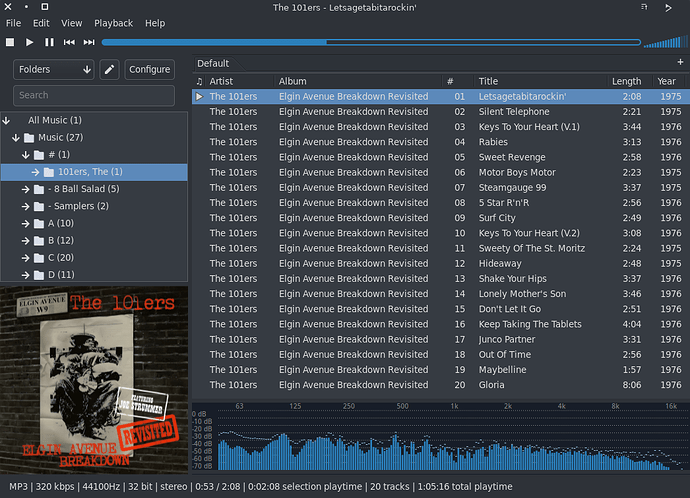
Task: Pause the current track
Action: [49, 42]
